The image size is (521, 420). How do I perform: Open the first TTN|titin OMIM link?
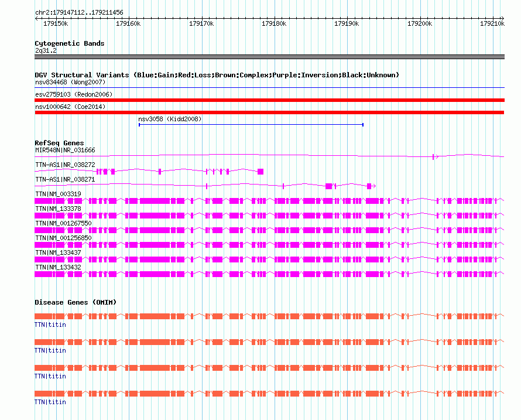[50, 325]
